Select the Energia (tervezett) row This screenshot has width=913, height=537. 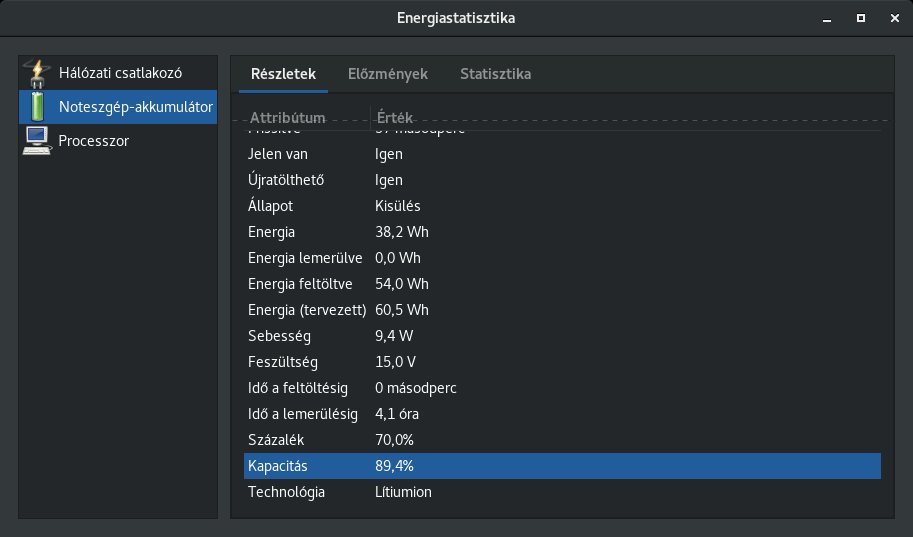point(561,310)
